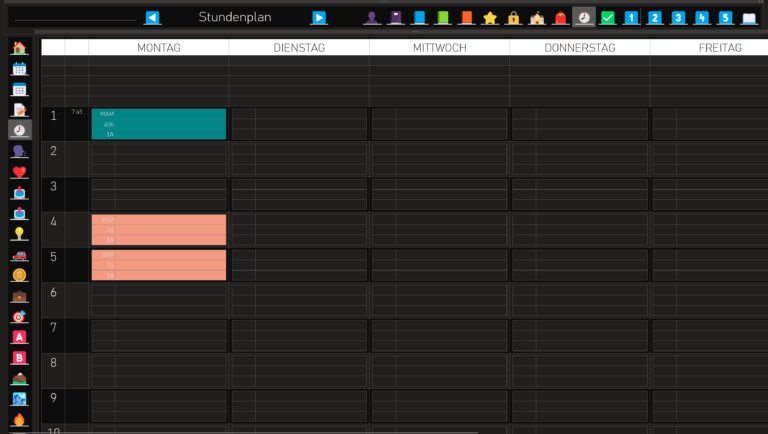Open the blue city skyline icon
Image resolution: width=768 pixels, height=434 pixels.
pyautogui.click(x=19, y=399)
